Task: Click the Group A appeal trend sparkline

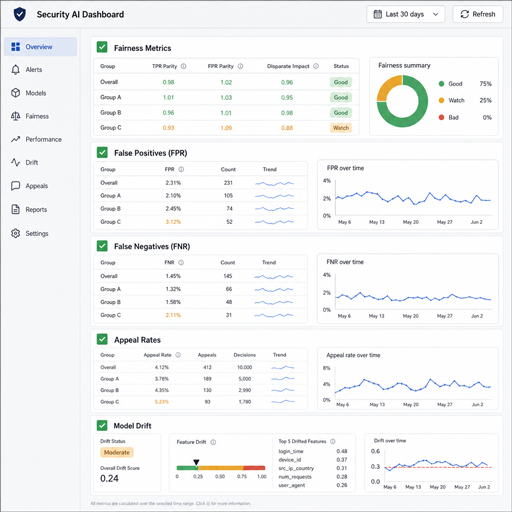Action: 283,379
